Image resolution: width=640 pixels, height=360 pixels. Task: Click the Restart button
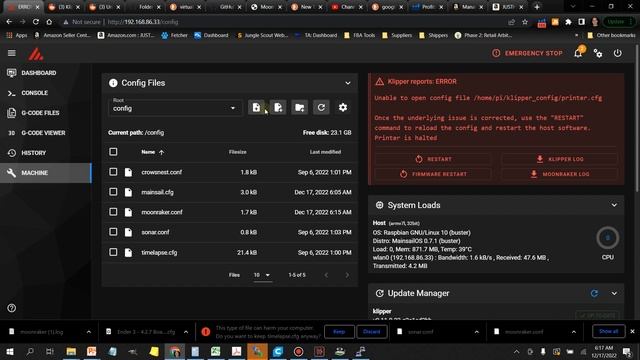[433, 159]
